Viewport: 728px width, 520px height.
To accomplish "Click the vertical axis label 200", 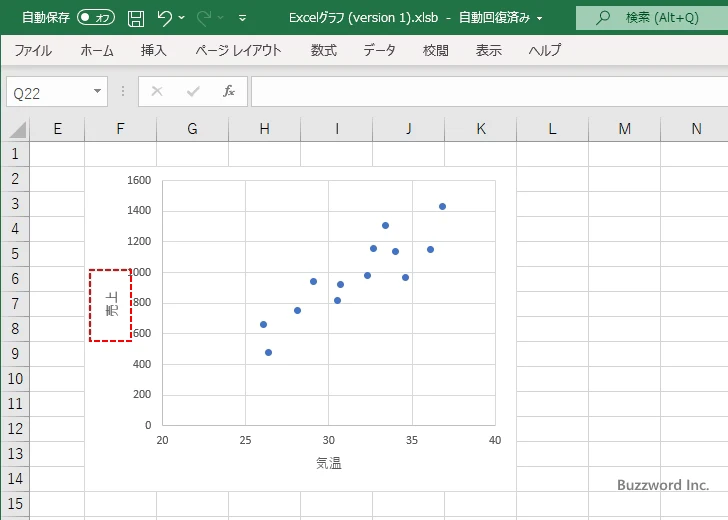I will pyautogui.click(x=142, y=395).
